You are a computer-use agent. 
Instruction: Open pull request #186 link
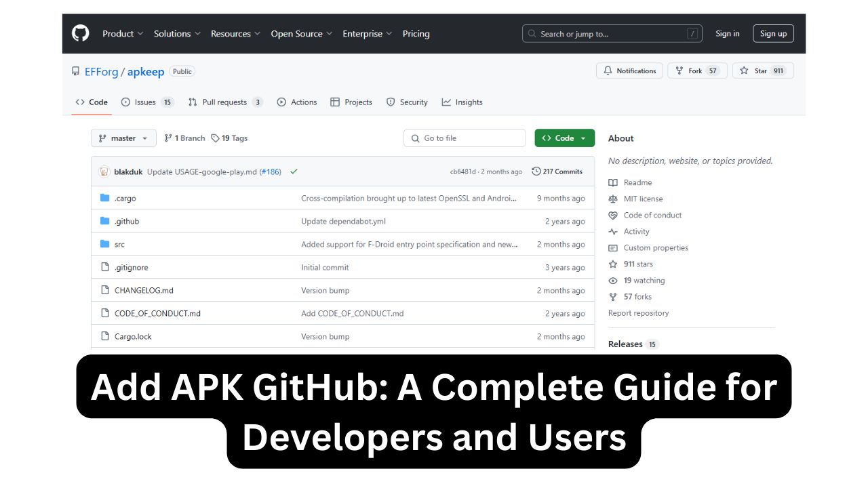pos(270,171)
